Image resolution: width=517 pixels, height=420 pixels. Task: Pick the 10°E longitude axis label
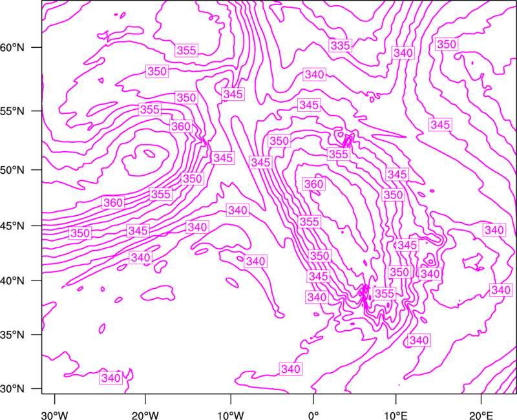[x=396, y=415]
